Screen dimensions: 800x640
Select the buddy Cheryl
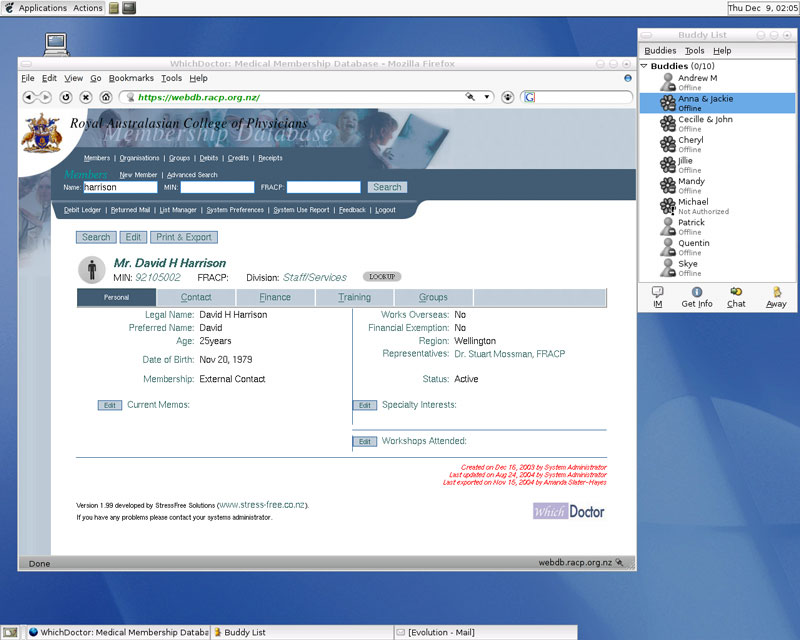717,144
